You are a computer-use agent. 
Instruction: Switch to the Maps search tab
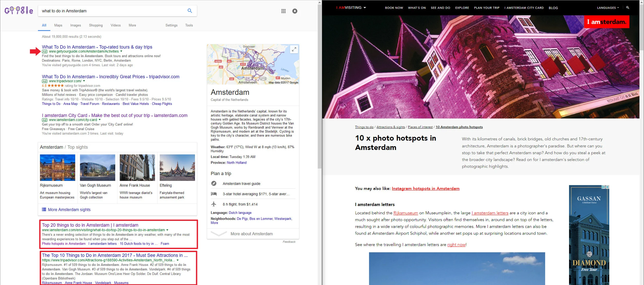click(58, 25)
